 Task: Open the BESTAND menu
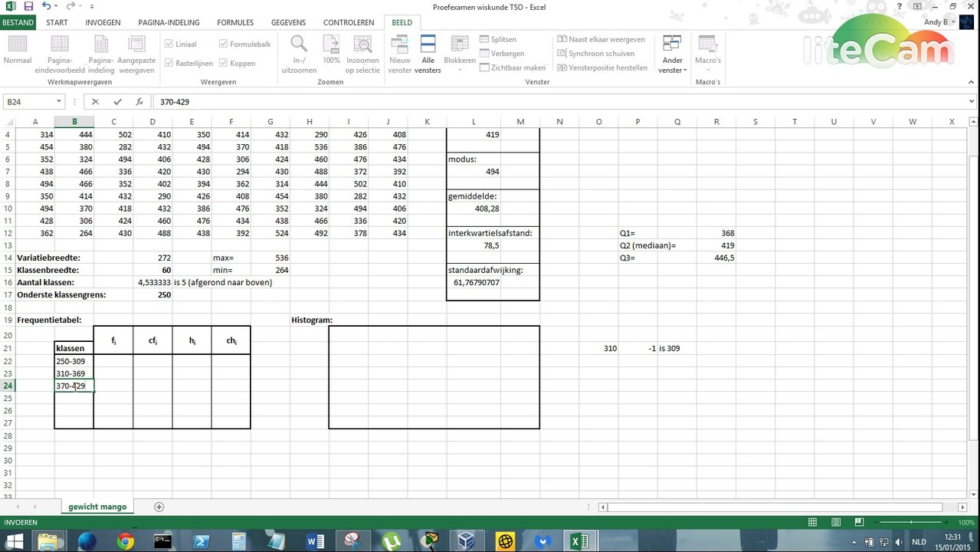pos(18,22)
